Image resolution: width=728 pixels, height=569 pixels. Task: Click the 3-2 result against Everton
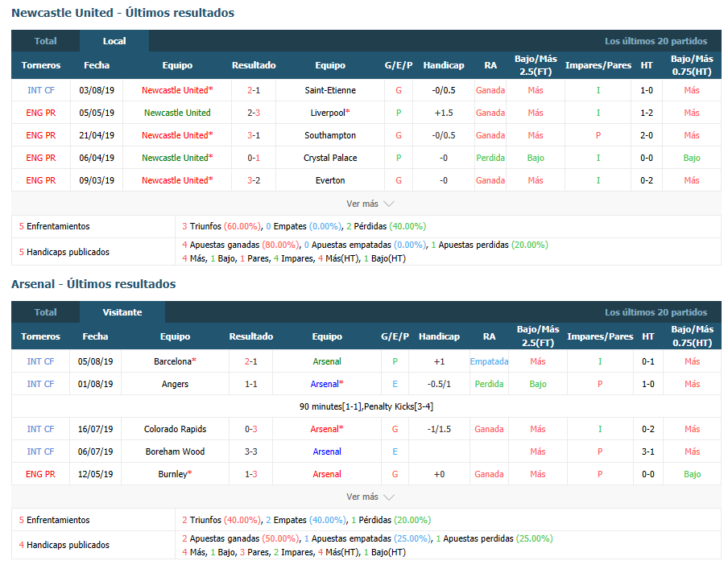point(254,180)
